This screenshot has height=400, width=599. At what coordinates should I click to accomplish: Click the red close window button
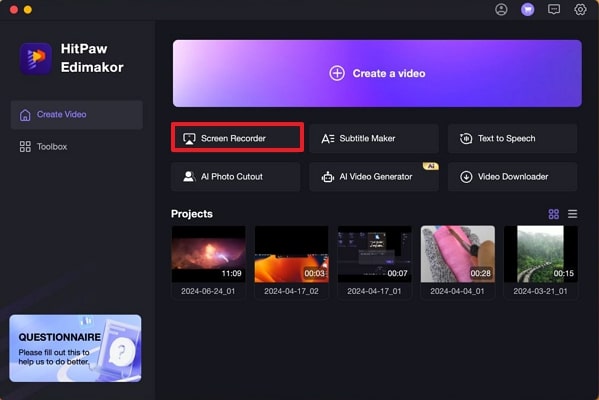click(14, 10)
